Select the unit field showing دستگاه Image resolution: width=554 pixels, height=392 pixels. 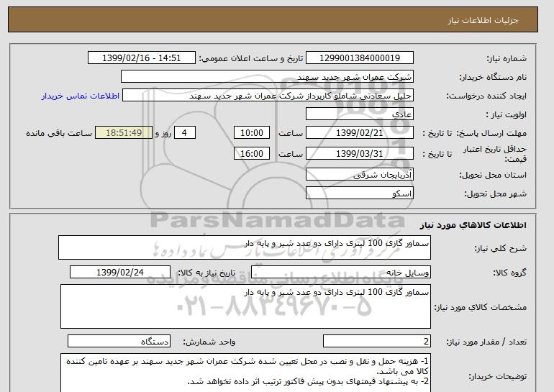coord(119,342)
